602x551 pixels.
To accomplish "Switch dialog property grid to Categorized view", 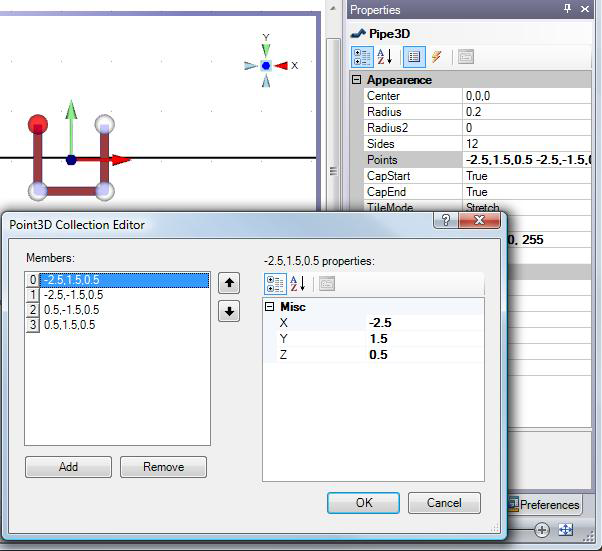I will pos(275,284).
